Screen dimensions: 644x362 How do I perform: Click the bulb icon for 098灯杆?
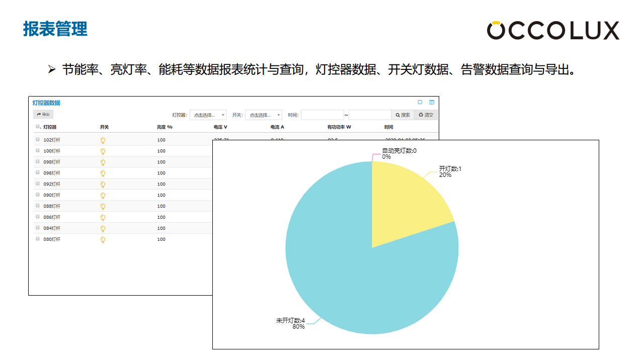(103, 162)
